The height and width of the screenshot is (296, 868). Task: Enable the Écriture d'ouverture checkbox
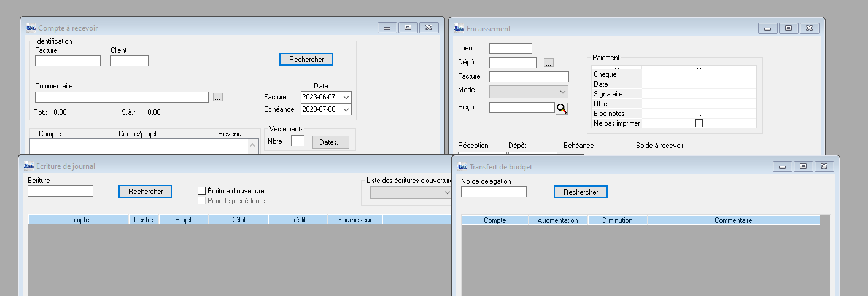coord(201,191)
